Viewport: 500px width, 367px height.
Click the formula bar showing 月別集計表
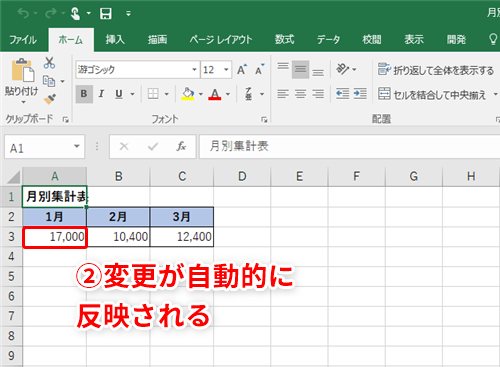tap(349, 146)
